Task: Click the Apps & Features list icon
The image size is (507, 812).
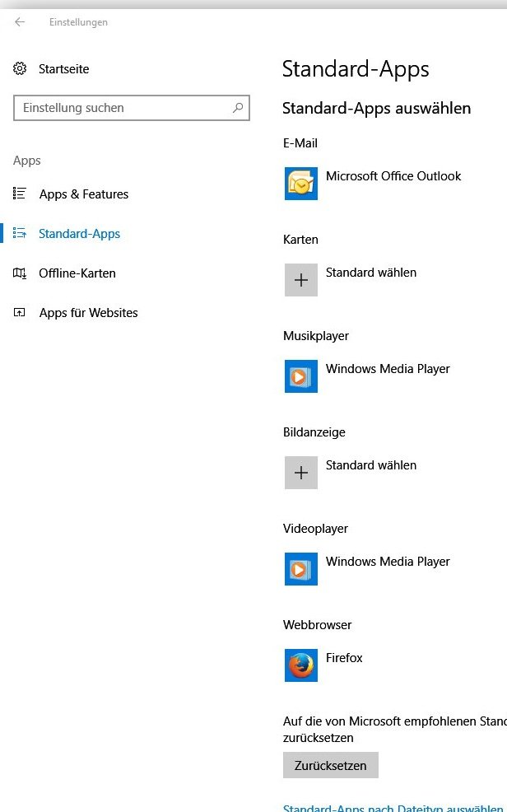Action: tap(20, 194)
